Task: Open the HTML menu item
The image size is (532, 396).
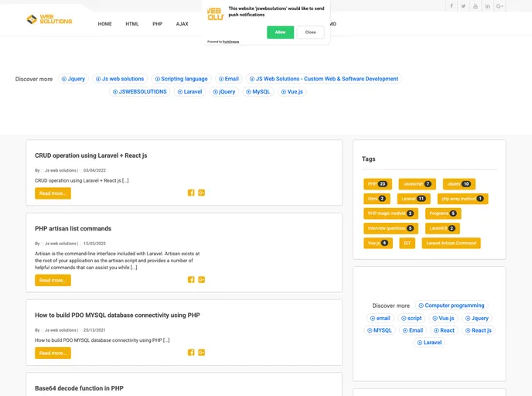Action: (x=132, y=24)
